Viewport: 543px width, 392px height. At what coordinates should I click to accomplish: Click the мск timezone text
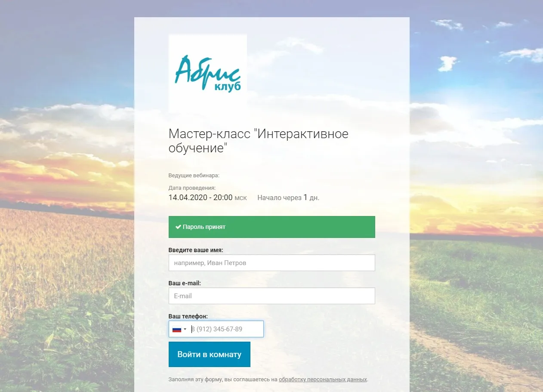(241, 198)
